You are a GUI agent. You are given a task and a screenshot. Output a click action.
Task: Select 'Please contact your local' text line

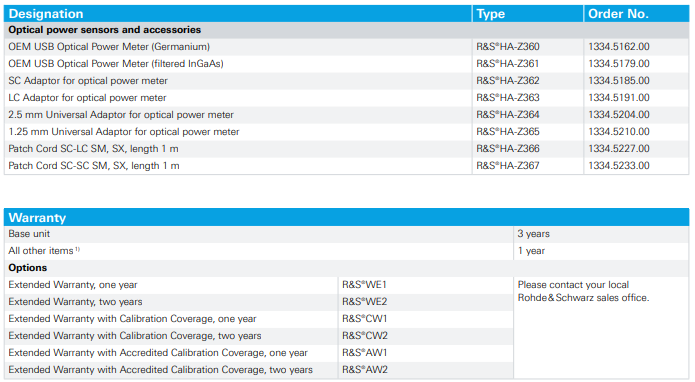tap(573, 285)
